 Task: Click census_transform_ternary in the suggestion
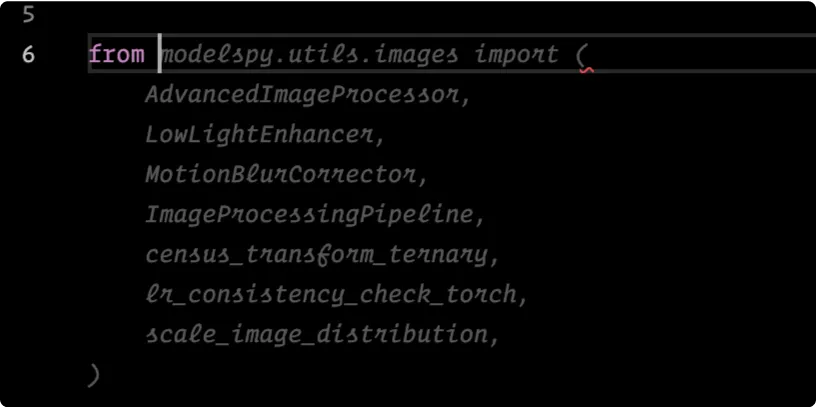316,255
